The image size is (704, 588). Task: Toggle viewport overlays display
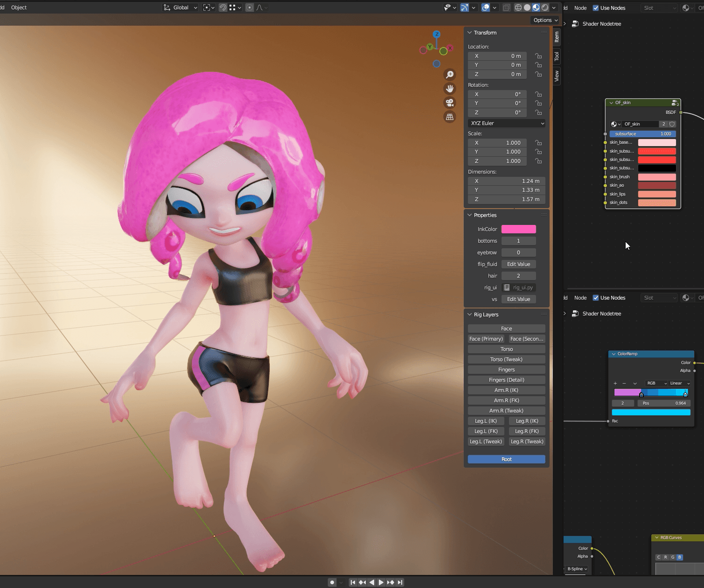pos(486,7)
